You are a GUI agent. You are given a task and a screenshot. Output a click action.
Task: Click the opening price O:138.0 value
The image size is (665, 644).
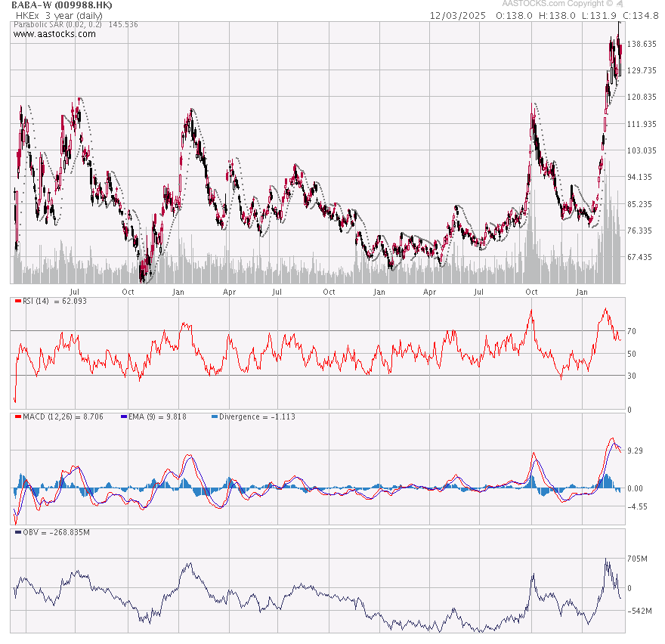coord(516,15)
